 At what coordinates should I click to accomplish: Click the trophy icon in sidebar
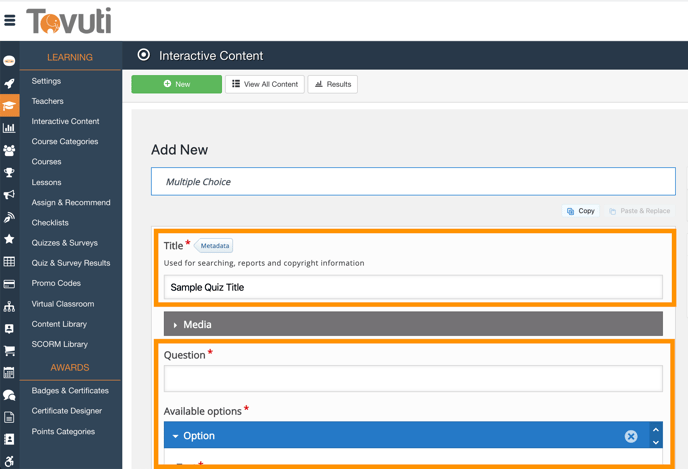coord(9,173)
